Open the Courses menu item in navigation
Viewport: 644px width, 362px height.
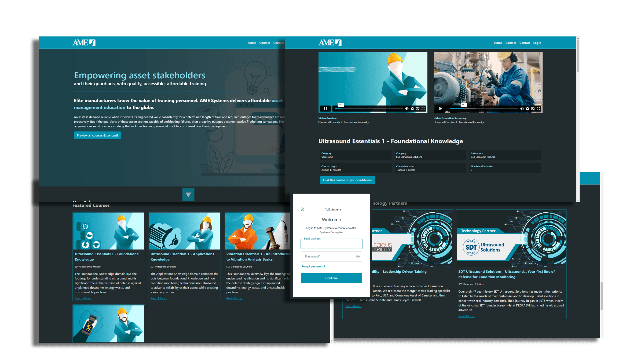tap(510, 43)
